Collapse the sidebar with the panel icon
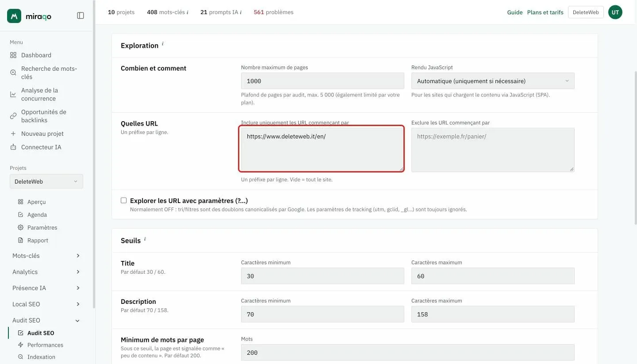The width and height of the screenshot is (637, 364). point(81,15)
